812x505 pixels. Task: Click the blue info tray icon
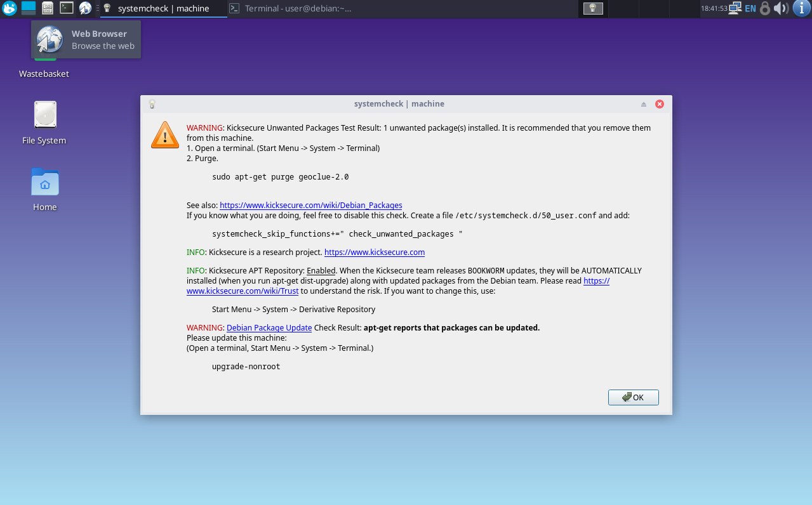(x=801, y=8)
